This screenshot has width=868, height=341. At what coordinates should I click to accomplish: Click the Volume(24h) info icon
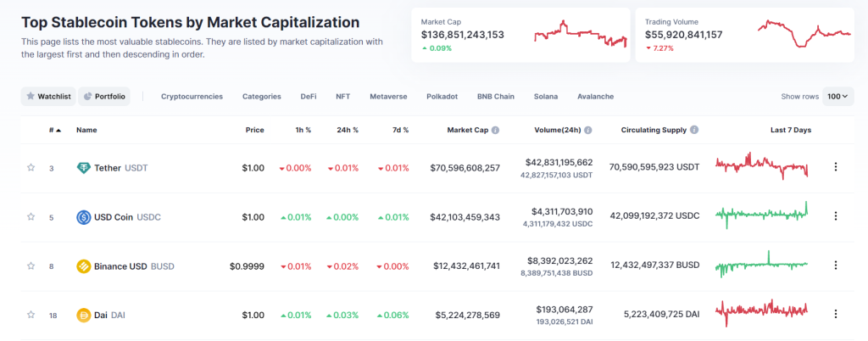pyautogui.click(x=588, y=130)
